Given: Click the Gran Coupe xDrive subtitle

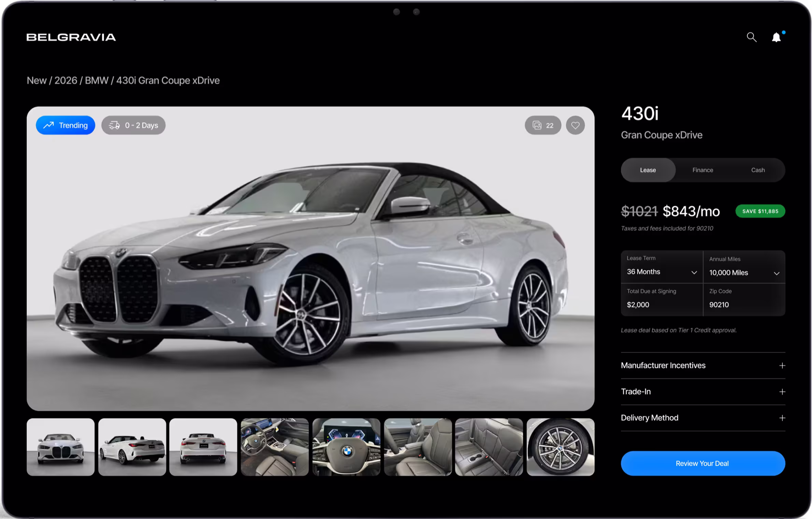Looking at the screenshot, I should point(662,135).
